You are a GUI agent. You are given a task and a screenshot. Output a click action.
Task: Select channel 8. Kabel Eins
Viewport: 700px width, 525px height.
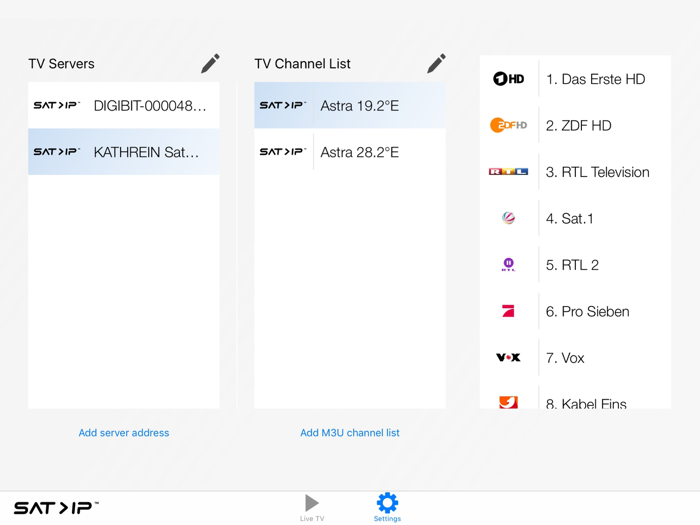[x=575, y=395]
